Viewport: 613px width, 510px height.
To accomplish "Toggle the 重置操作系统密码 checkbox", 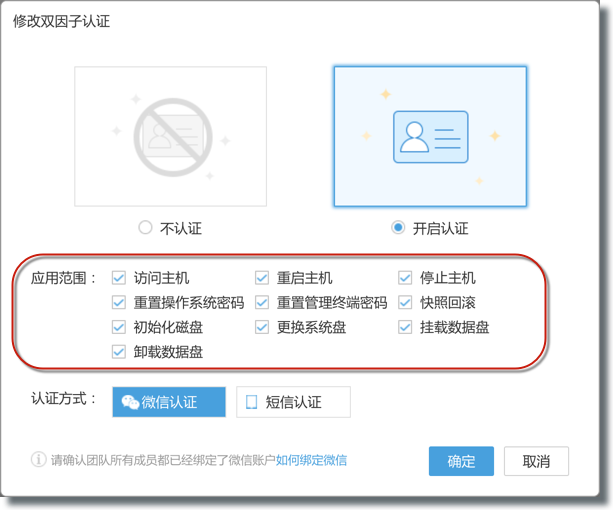I will [x=119, y=302].
